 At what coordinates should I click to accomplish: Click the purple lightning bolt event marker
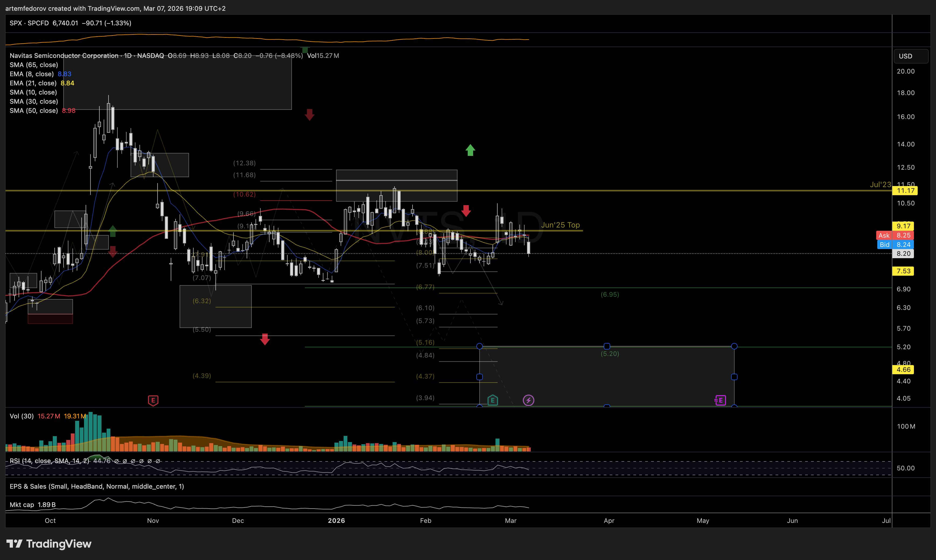point(528,400)
